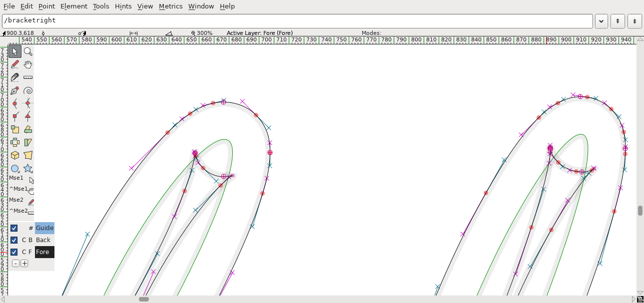
Task: Select the Star polygon tool
Action: 28,168
